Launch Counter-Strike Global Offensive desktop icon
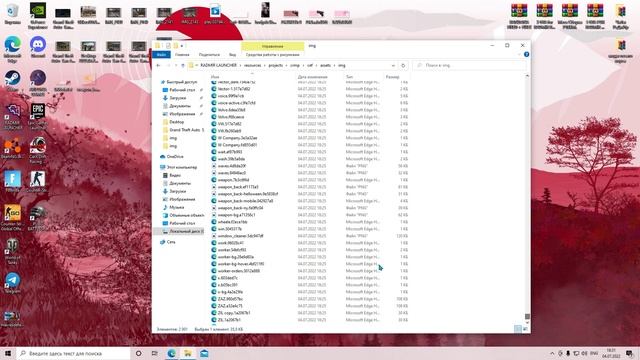Screen dimensions: 640x360 (x=12, y=217)
